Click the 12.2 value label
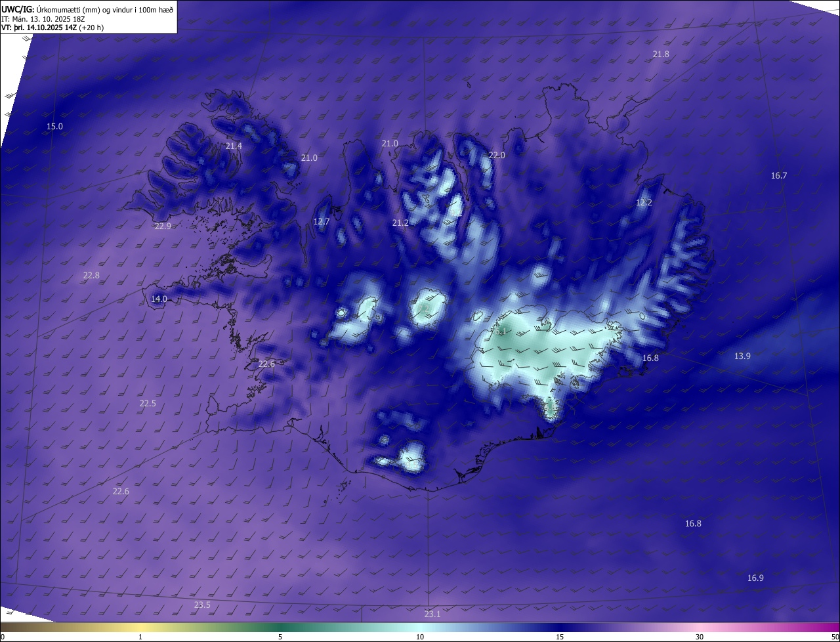 pyautogui.click(x=644, y=203)
